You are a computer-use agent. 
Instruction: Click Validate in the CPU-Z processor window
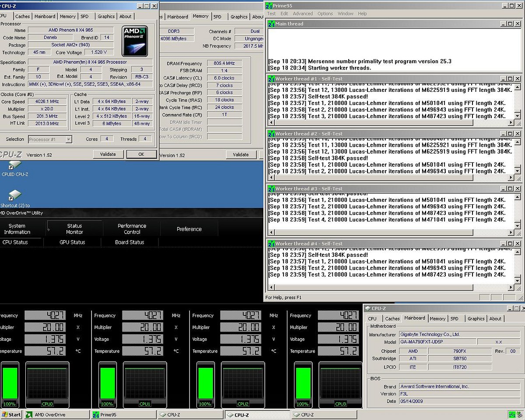pyautogui.click(x=108, y=154)
